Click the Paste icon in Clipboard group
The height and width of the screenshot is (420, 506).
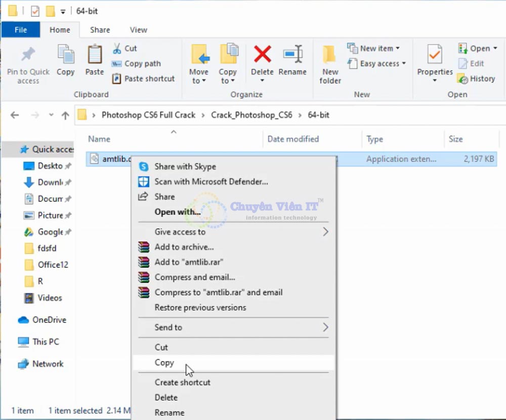tap(94, 55)
